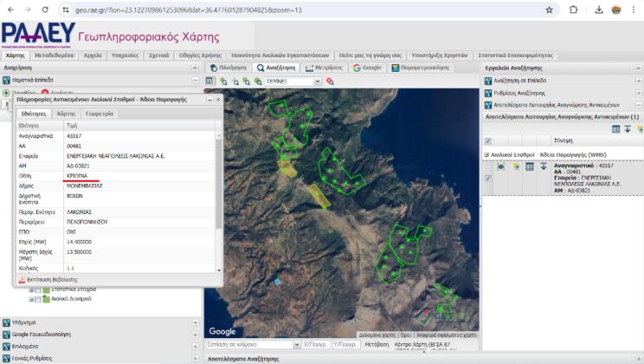Screen dimensions: 644x364
Task: Toggle the eye icon in the result row for 43317
Action: click(500, 166)
